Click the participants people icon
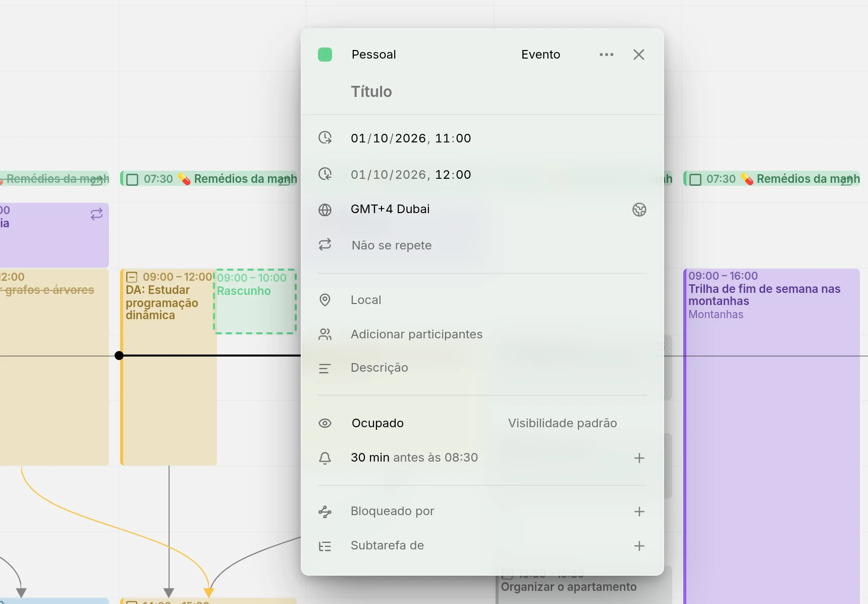 point(325,334)
